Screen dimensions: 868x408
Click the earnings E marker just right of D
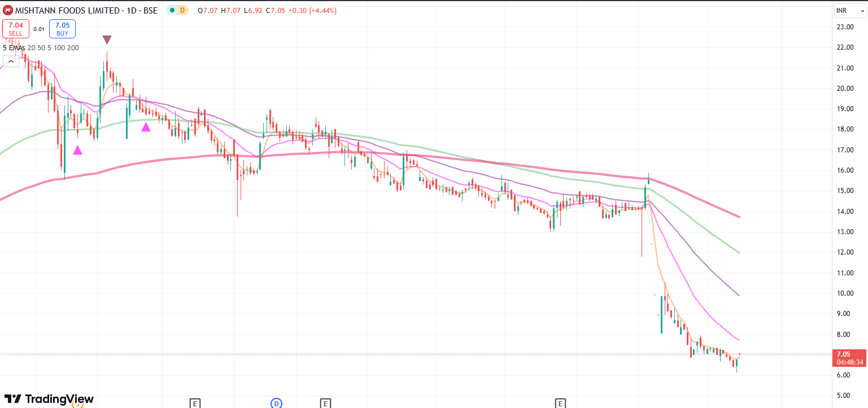(x=325, y=403)
